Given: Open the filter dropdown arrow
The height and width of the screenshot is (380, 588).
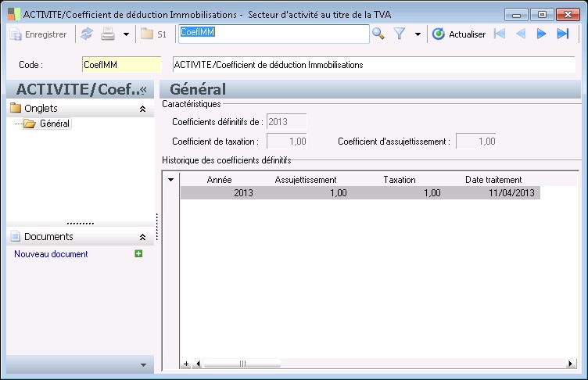Looking at the screenshot, I should [x=418, y=34].
